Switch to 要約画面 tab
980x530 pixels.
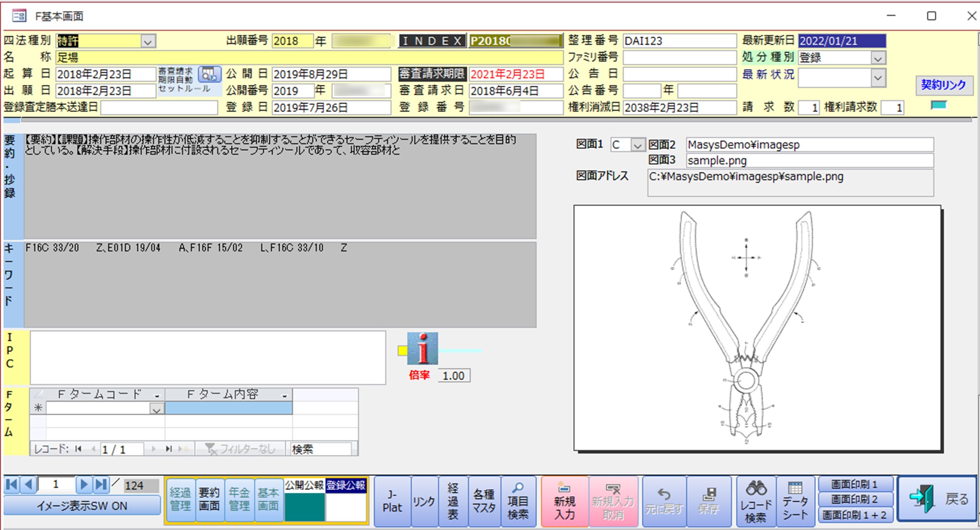pyautogui.click(x=209, y=499)
